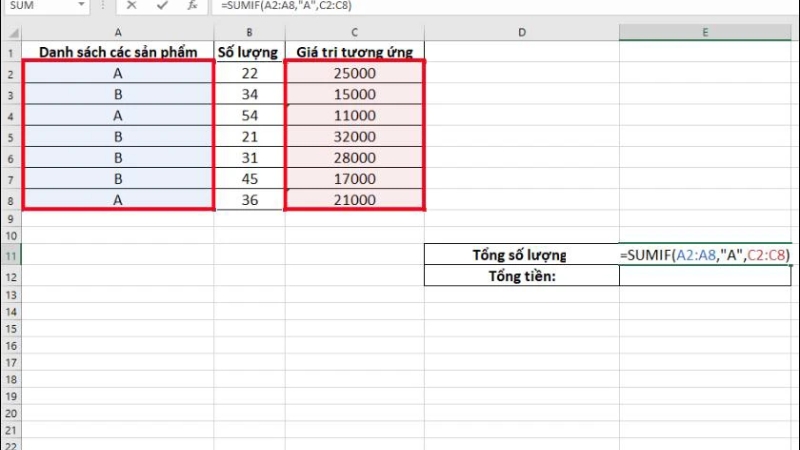Click the 'Tổng số lượng' label cell
This screenshot has height=450, width=800.
click(x=521, y=256)
